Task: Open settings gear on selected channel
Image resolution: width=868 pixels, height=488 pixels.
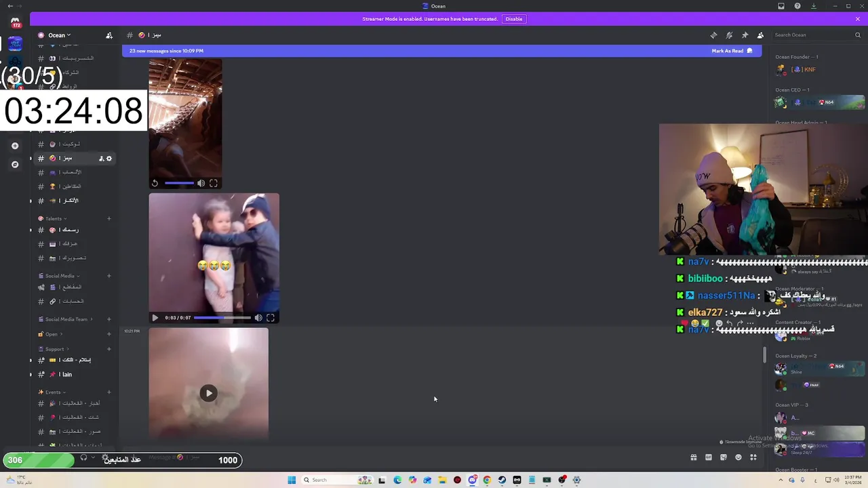Action: click(x=109, y=159)
